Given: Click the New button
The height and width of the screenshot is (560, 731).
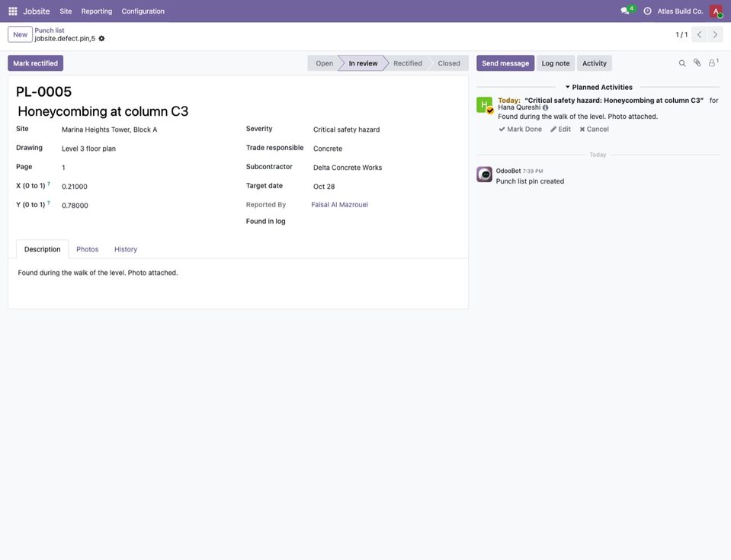Looking at the screenshot, I should coord(20,34).
